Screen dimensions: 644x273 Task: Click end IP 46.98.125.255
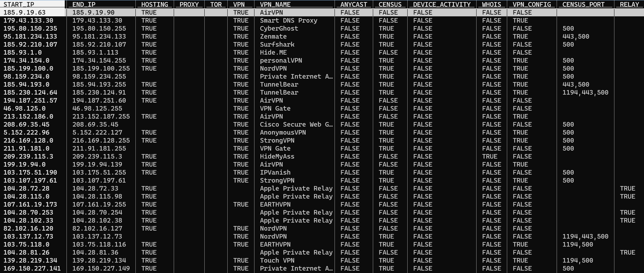[x=97, y=109]
